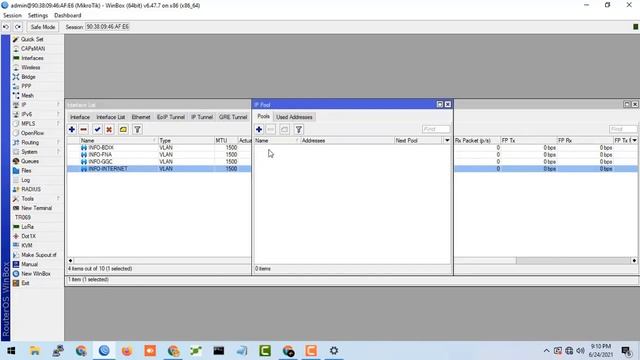Switch to Interface List tab

111,117
